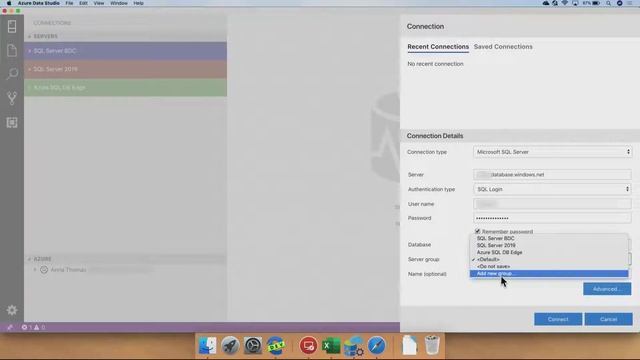Choose 'Add new group...' in the dropdown list
This screenshot has width=640, height=360.
[549, 273]
